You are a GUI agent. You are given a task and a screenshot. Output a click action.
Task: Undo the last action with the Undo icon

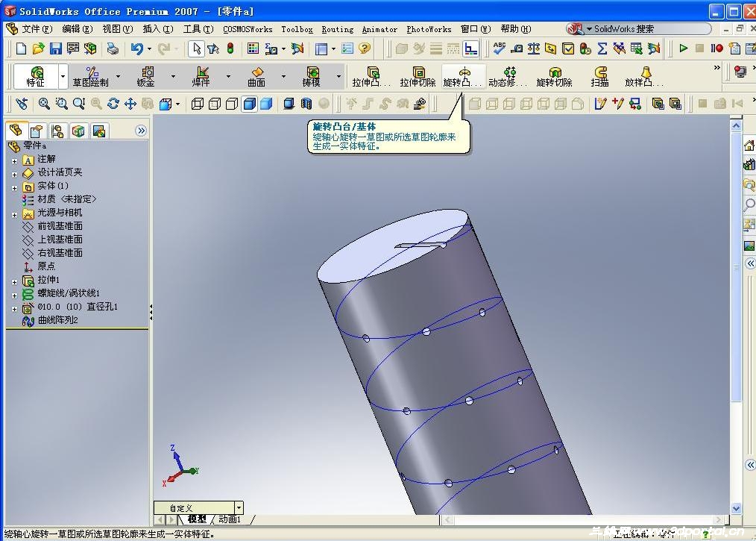[137, 49]
